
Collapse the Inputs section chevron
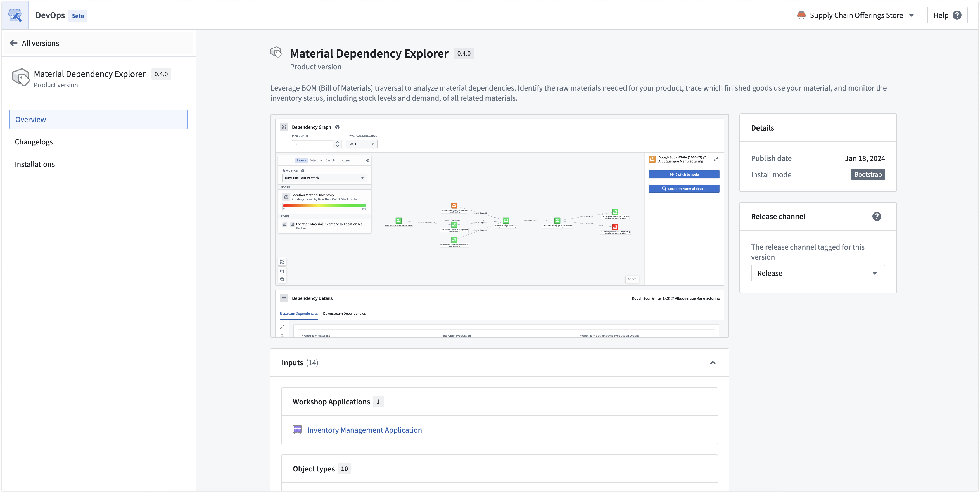713,362
